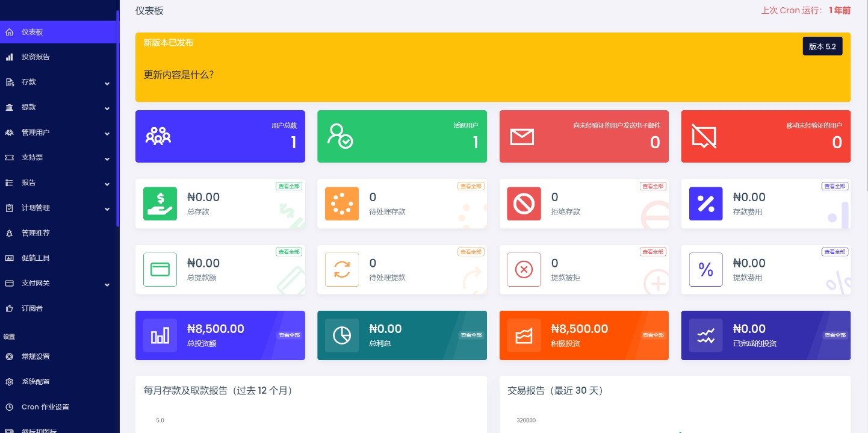Click 查看全部 on 总存款 card
868x433 pixels.
[x=289, y=186]
